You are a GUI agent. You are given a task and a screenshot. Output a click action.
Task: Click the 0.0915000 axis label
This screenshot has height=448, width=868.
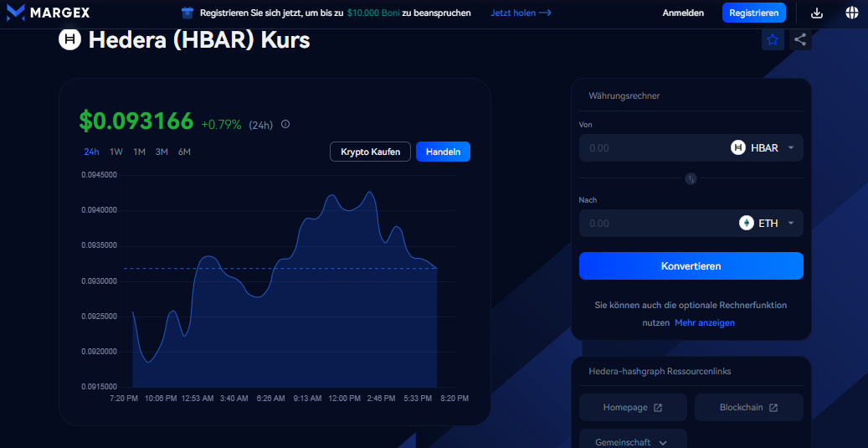99,387
